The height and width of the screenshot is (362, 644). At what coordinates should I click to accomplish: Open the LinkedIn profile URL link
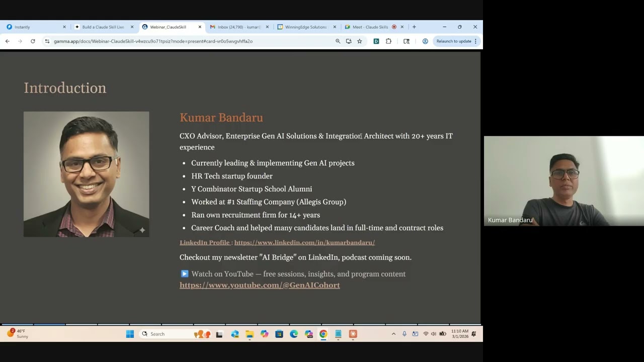click(304, 242)
